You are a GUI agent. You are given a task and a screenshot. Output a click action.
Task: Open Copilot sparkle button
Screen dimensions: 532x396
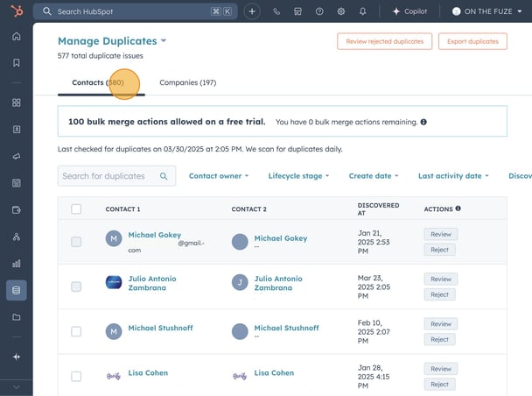pyautogui.click(x=409, y=11)
